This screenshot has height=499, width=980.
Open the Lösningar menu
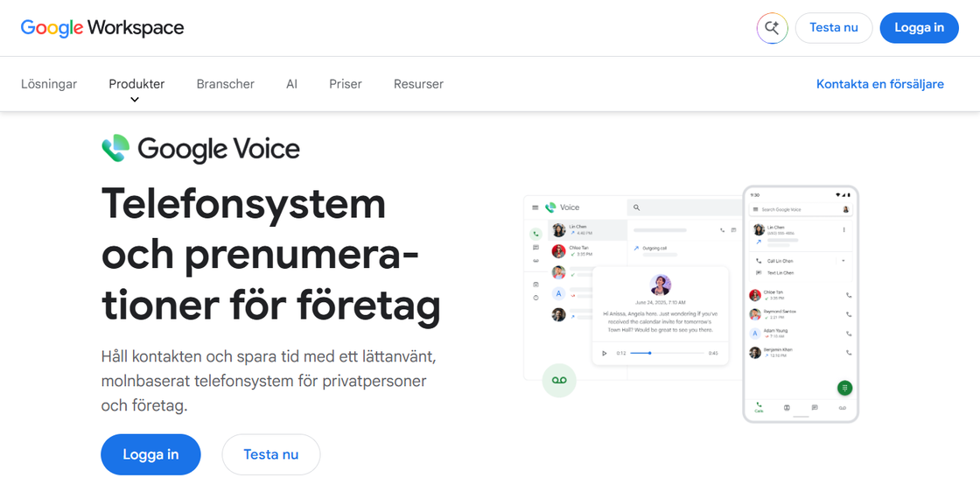pyautogui.click(x=49, y=84)
